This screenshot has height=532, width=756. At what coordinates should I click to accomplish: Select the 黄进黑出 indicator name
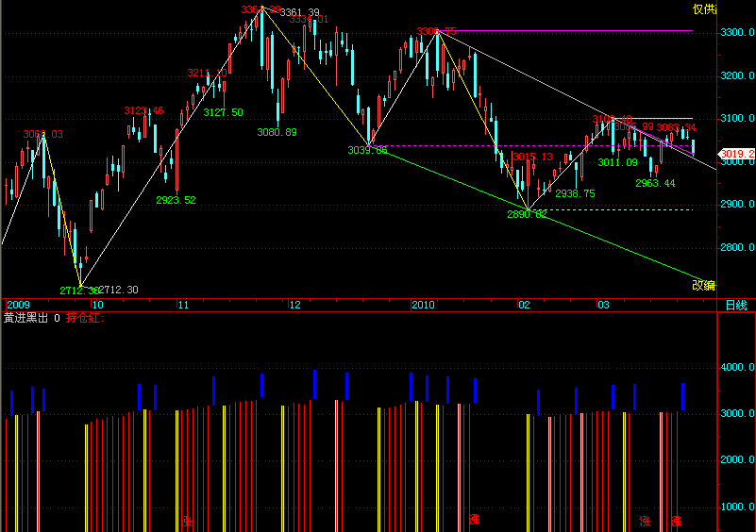(x=25, y=318)
